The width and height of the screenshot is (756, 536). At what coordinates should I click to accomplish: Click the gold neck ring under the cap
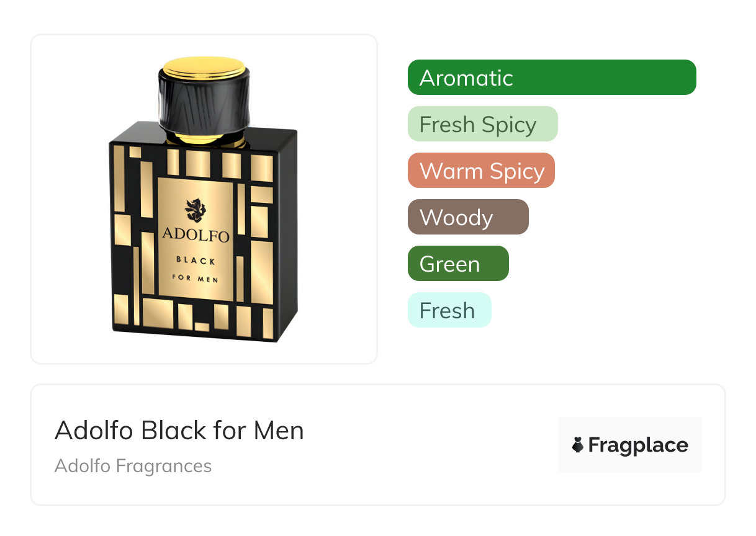204,138
